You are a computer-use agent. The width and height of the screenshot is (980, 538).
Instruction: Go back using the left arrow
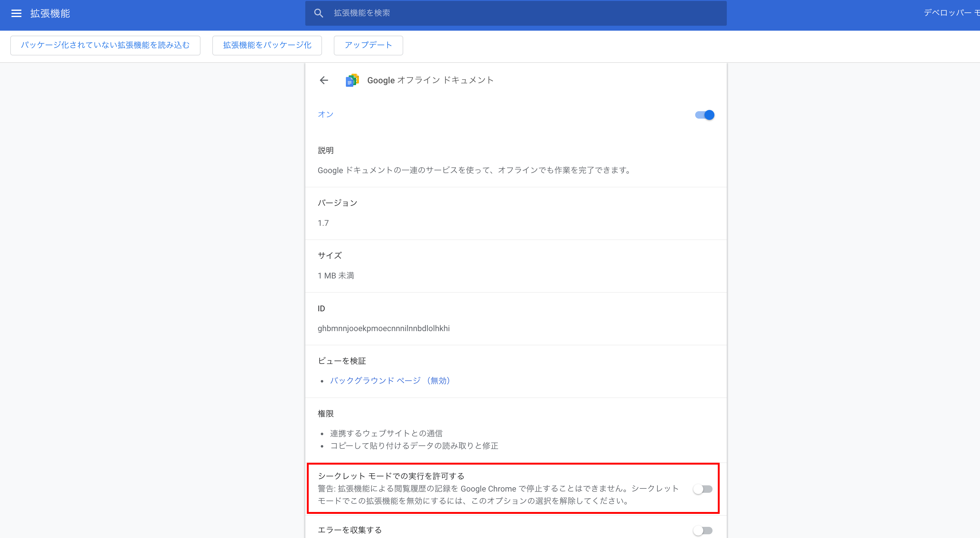[324, 80]
